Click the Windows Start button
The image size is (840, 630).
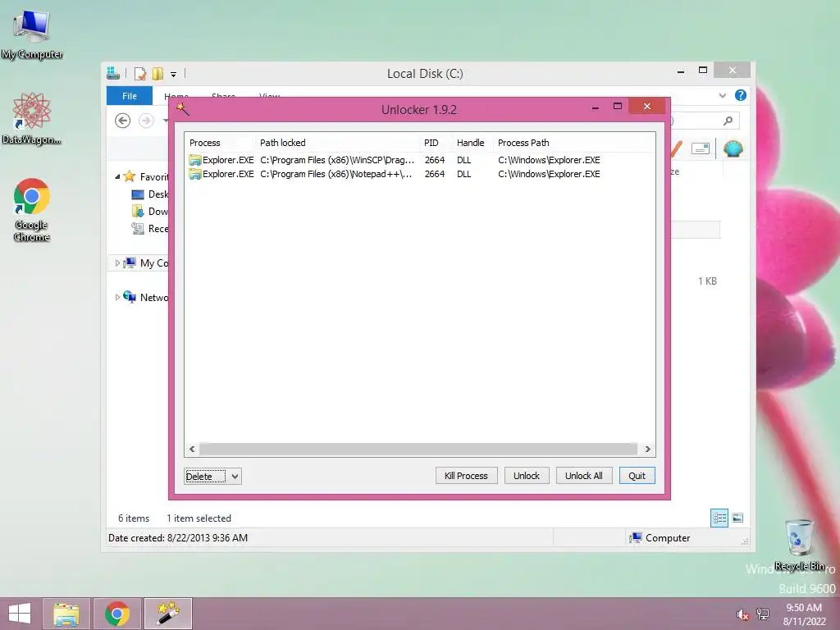20,614
